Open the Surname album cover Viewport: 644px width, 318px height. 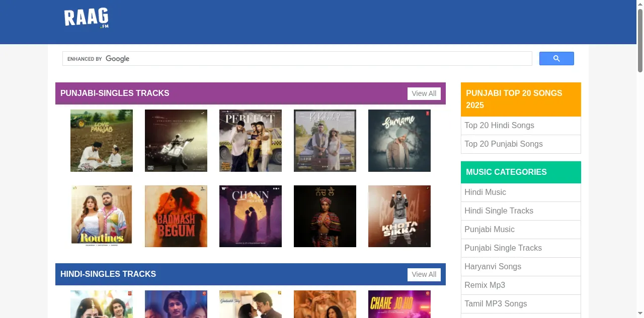399,141
